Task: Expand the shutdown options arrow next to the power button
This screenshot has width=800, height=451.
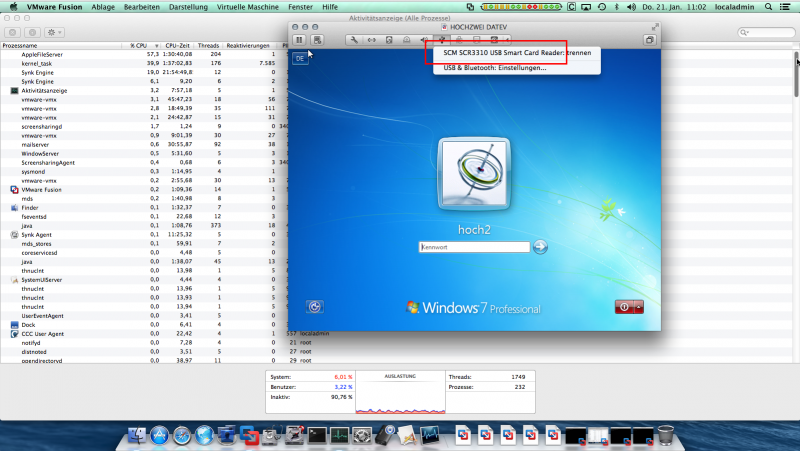Action: tap(638, 307)
